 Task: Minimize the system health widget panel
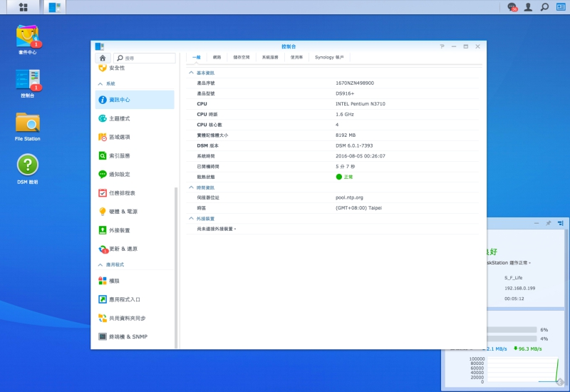537,223
